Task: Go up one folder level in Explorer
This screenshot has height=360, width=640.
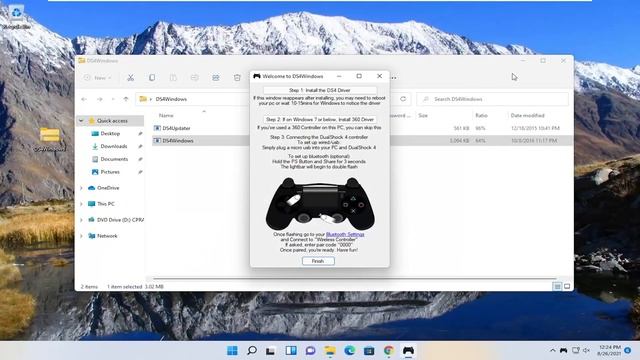Action: [126, 99]
